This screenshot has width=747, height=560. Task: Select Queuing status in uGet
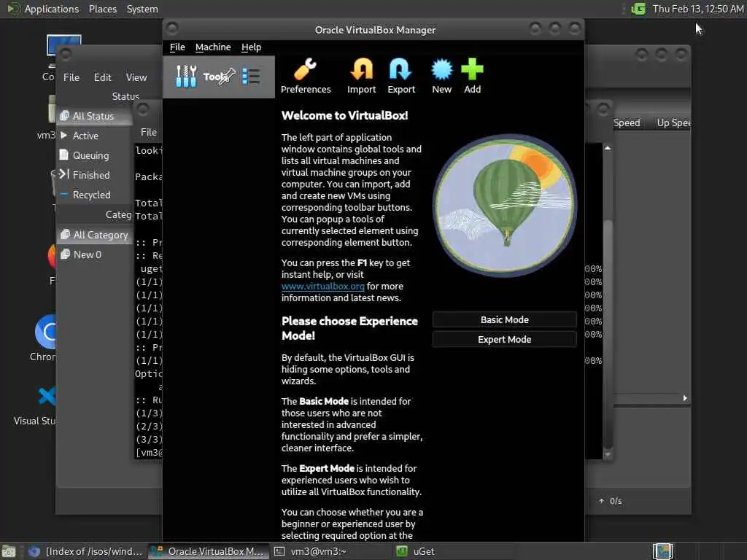pyautogui.click(x=94, y=155)
